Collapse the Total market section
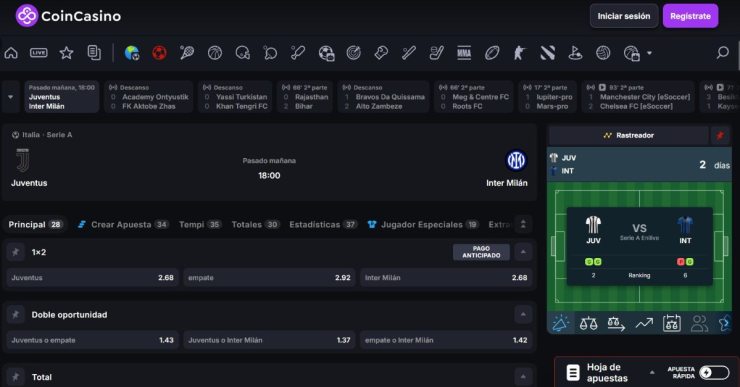Screen dimensions: 740x387 click(x=523, y=377)
